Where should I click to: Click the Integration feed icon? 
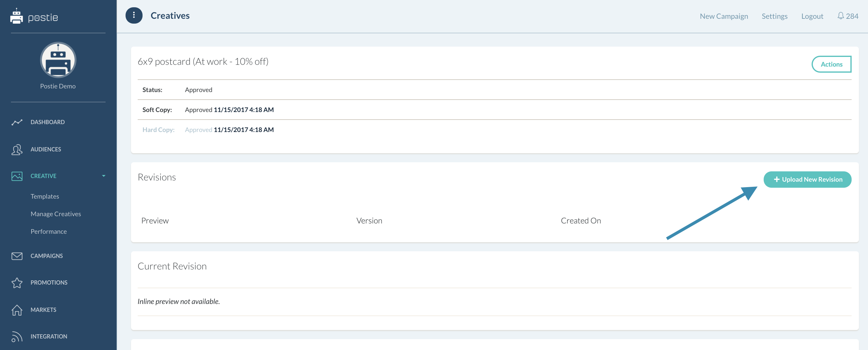pos(17,337)
